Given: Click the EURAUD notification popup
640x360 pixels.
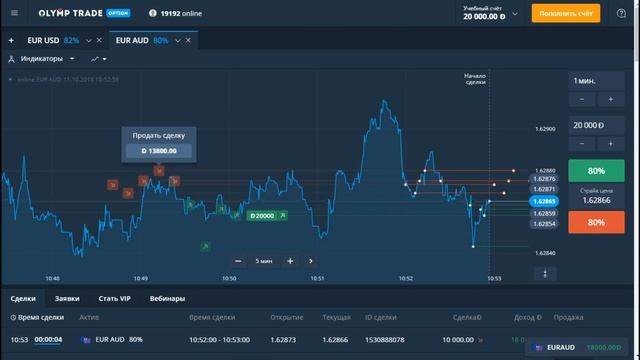Looking at the screenshot, I should [576, 347].
